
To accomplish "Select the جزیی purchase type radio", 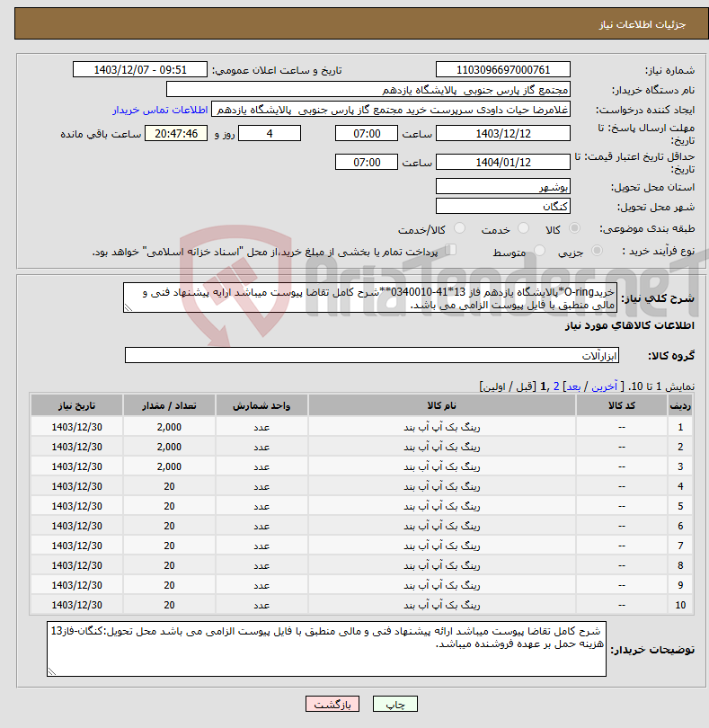I will click(597, 251).
